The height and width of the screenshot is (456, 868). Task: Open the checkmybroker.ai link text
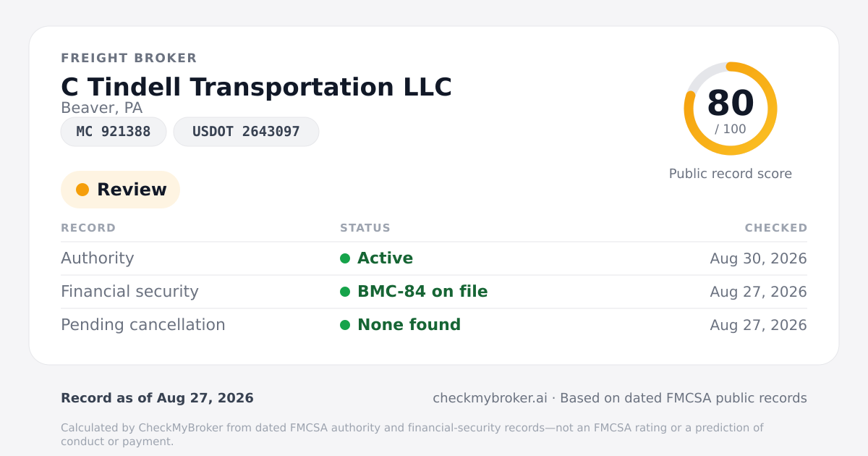pos(490,398)
